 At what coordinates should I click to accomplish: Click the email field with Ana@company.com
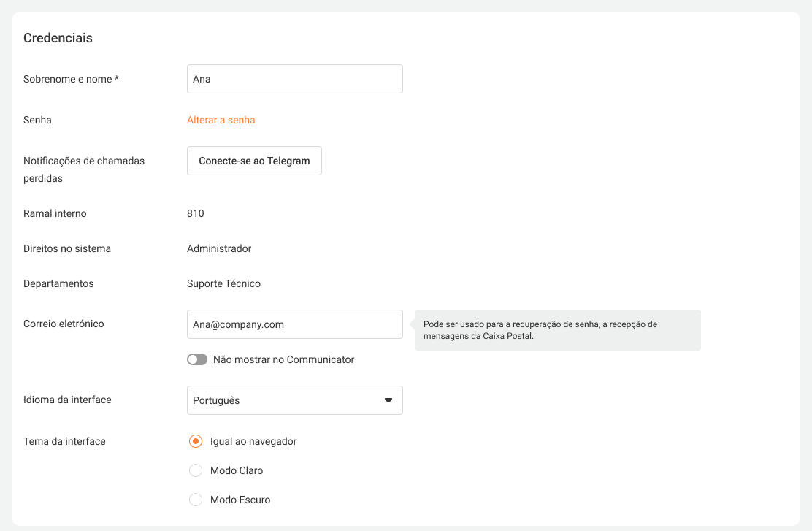pos(294,324)
